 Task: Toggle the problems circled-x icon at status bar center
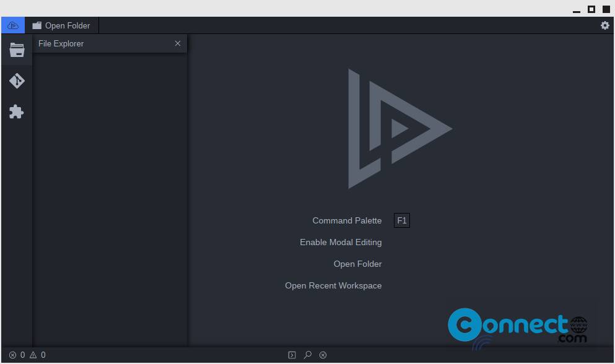pos(323,355)
